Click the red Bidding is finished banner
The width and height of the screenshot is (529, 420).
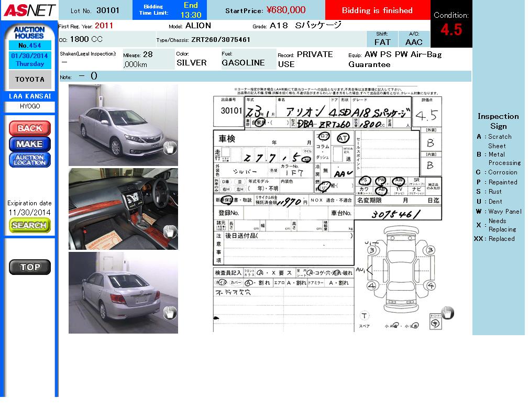(x=377, y=10)
